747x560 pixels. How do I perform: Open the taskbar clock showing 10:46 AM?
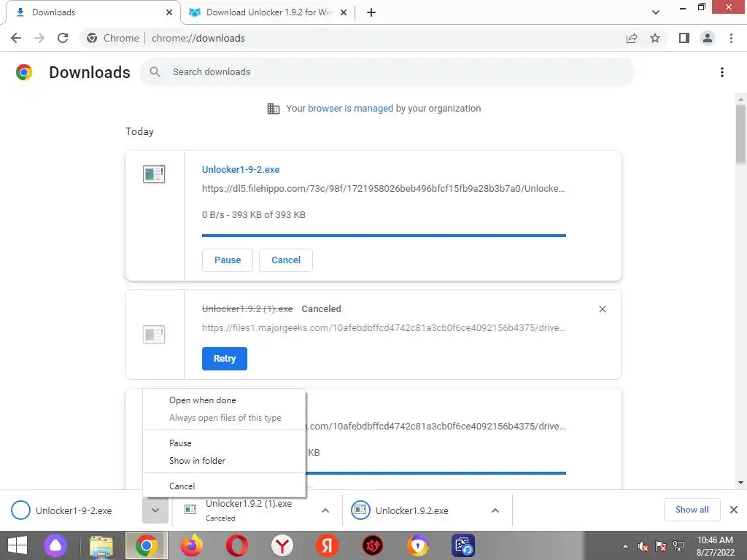click(x=715, y=546)
